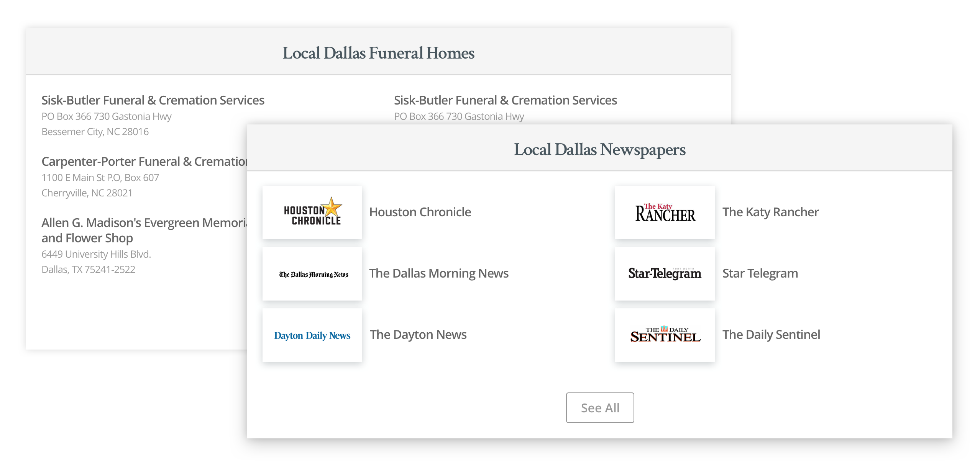
Task: Open The Katy Rancher logo thumbnail
Action: pos(665,212)
